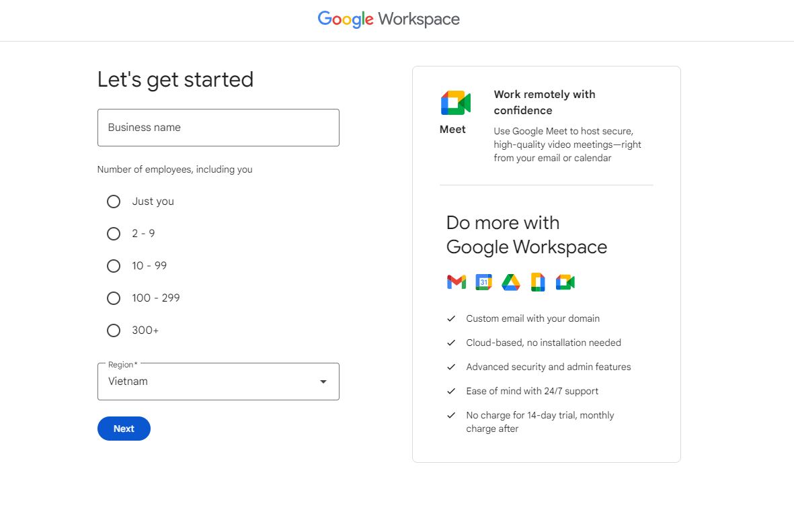Select the 10 - 99 employees radio button
Image resolution: width=794 pixels, height=532 pixels.
click(114, 266)
